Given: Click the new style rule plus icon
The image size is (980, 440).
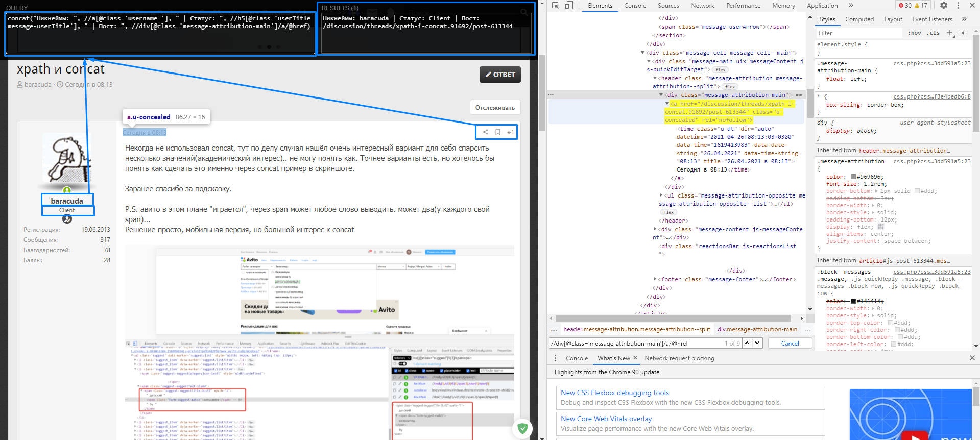Looking at the screenshot, I should tap(949, 33).
